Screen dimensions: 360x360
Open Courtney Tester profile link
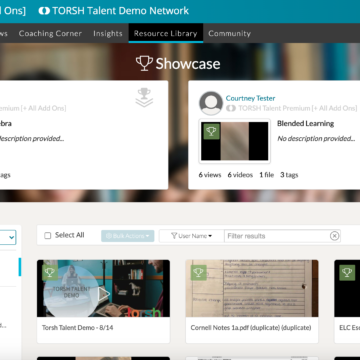click(x=250, y=98)
